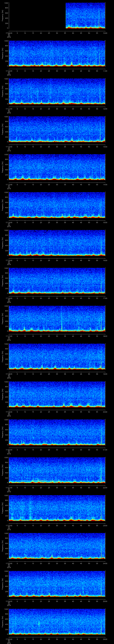Select the spectrogram panel beginning at 17:23:00
Screen dimensions: 114x644
click(57, 546)
